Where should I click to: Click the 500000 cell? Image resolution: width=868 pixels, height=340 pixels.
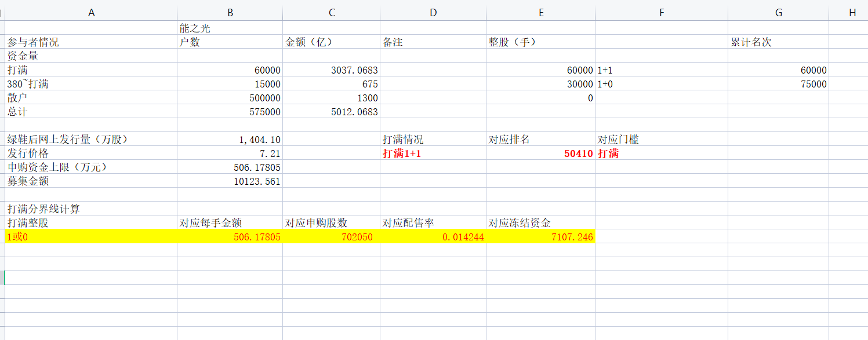pos(230,97)
